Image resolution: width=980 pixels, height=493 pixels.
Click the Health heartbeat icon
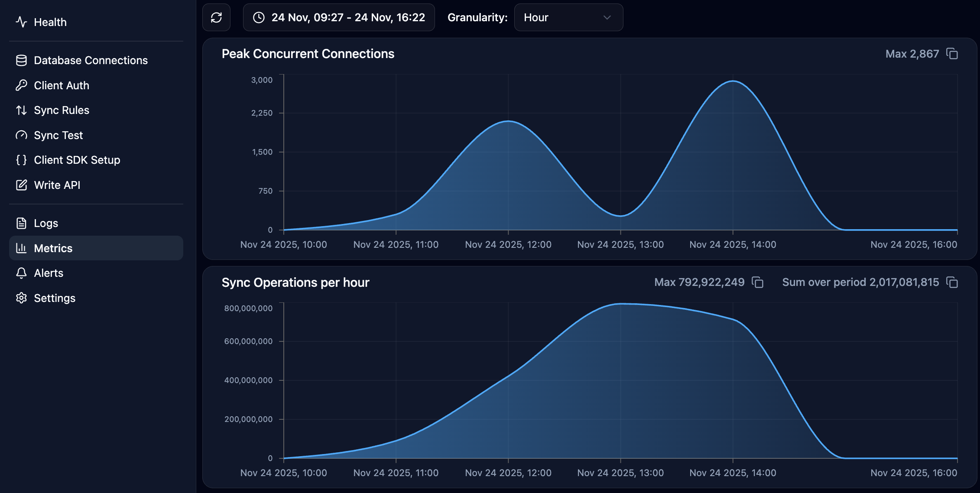tap(21, 22)
